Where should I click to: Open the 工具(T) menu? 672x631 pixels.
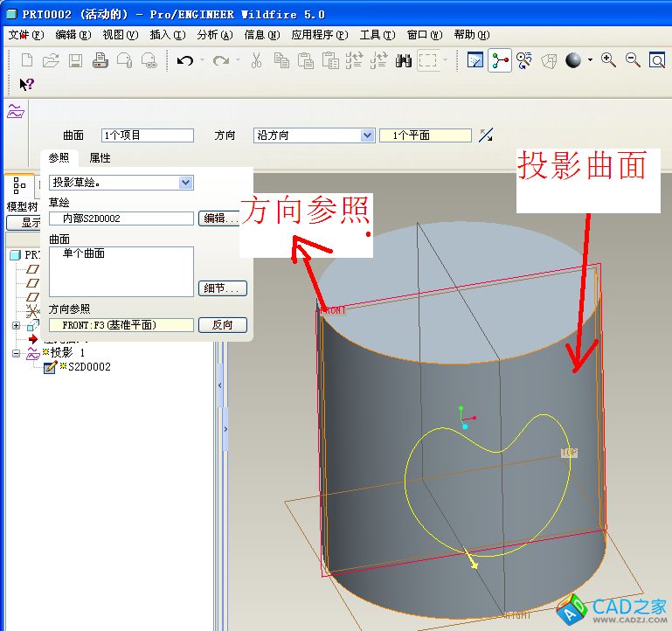pyautogui.click(x=378, y=35)
